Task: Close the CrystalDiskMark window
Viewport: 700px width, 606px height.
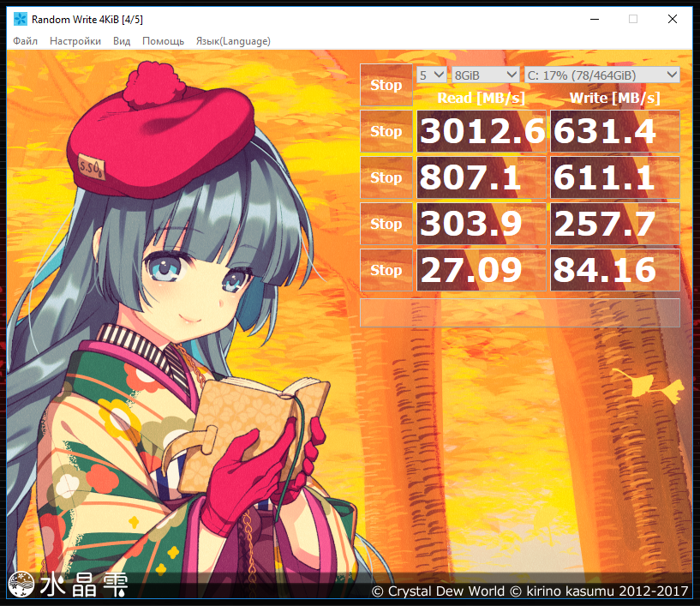Action: click(x=673, y=19)
